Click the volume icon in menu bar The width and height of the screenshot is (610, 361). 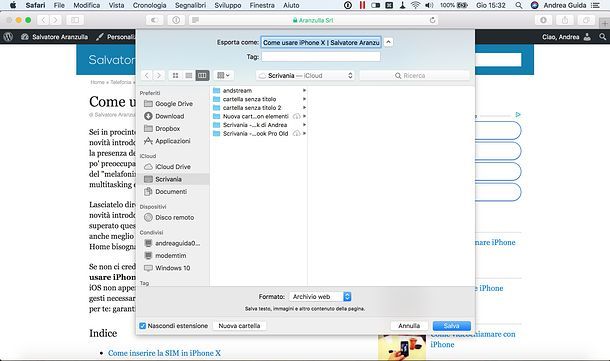[x=429, y=5]
